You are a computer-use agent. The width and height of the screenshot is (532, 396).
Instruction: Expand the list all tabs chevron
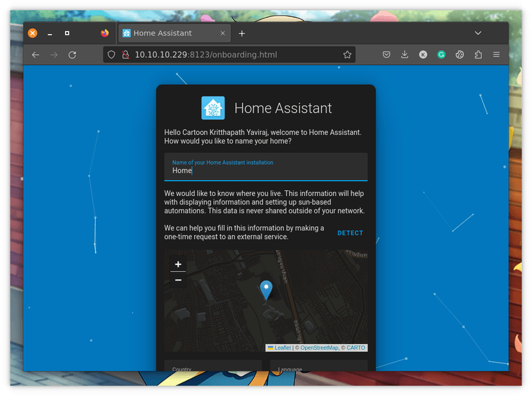tap(478, 33)
